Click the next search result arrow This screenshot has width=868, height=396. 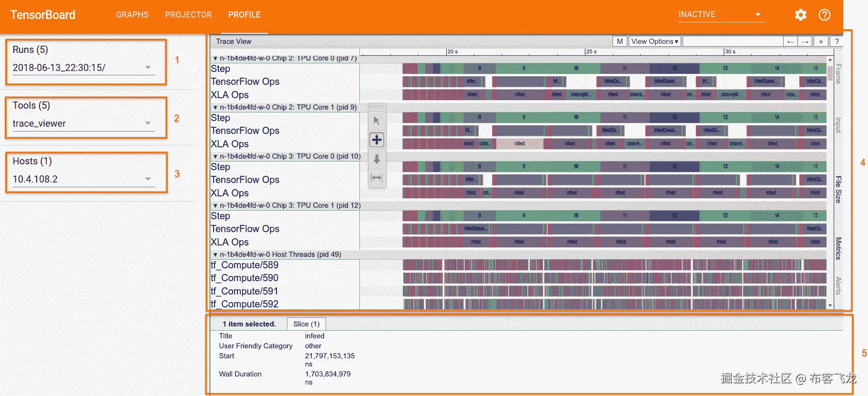(x=805, y=41)
